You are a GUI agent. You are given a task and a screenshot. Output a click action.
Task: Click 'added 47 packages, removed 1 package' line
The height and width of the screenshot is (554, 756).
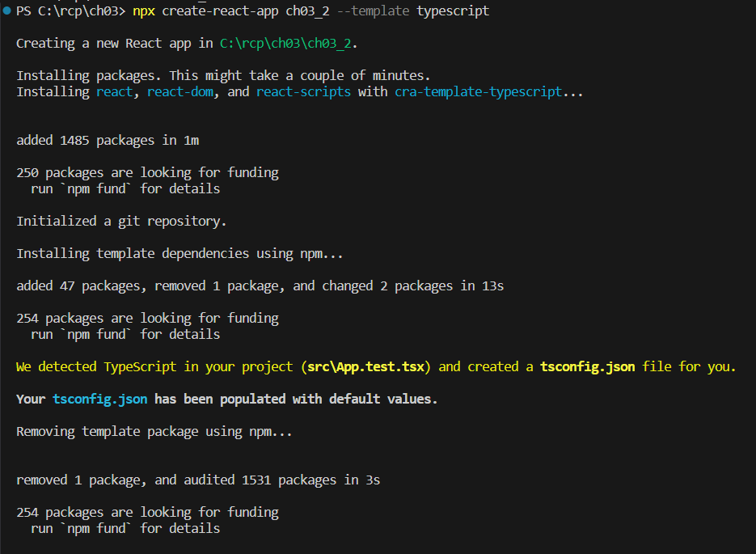(260, 286)
